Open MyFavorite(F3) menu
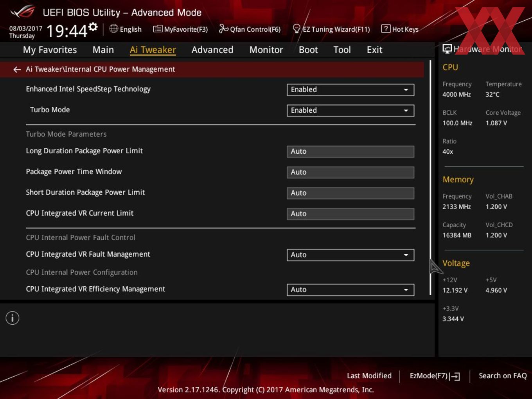The width and height of the screenshot is (532, 399). pyautogui.click(x=180, y=29)
